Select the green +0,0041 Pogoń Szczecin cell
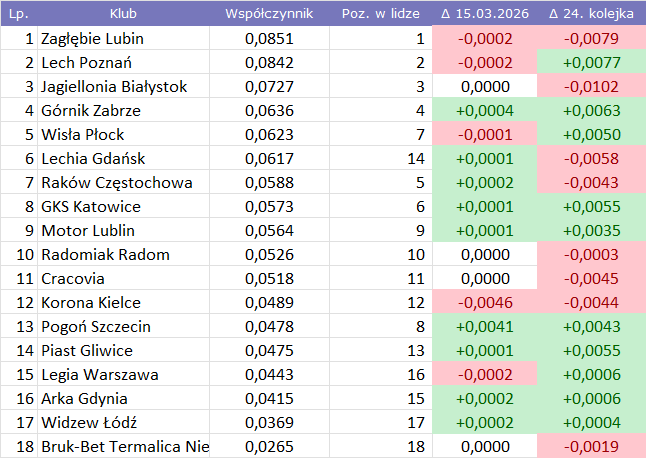This screenshot has height=458, width=646. [484, 327]
